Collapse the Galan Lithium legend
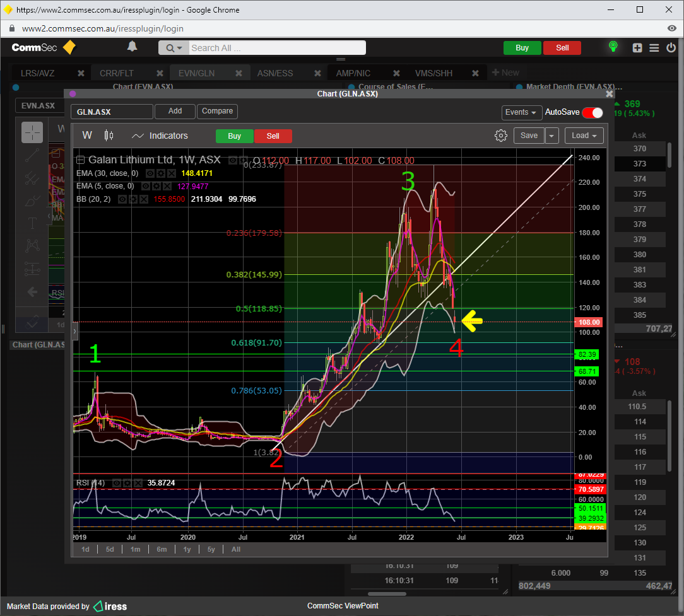This screenshot has width=684, height=616. (80, 160)
